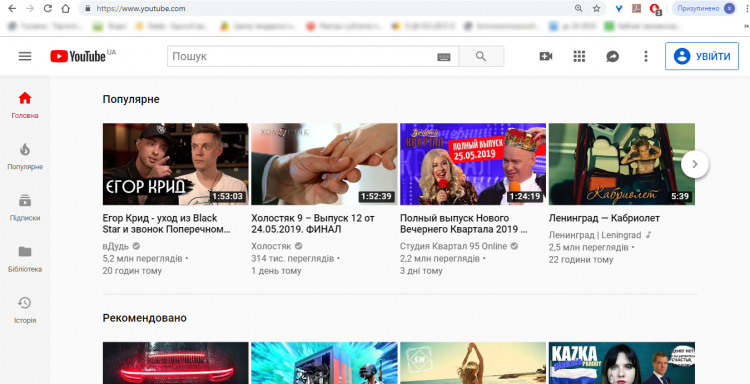Viewport: 750px width, 384px height.
Task: Open Історія in the sidebar
Action: point(25,310)
